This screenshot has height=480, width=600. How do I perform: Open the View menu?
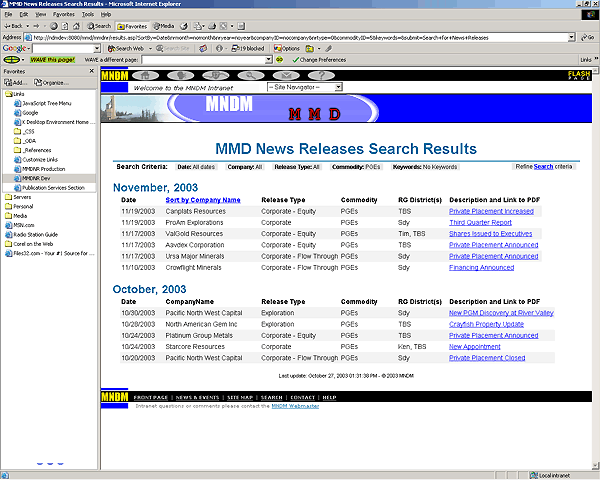(x=41, y=15)
